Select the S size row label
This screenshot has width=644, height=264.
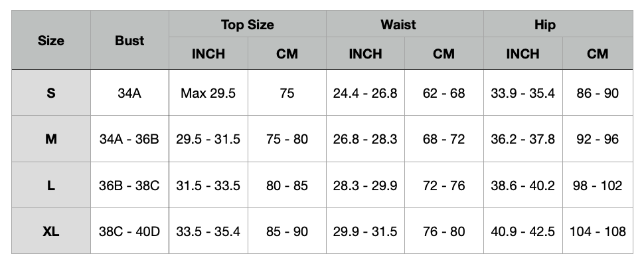point(51,93)
